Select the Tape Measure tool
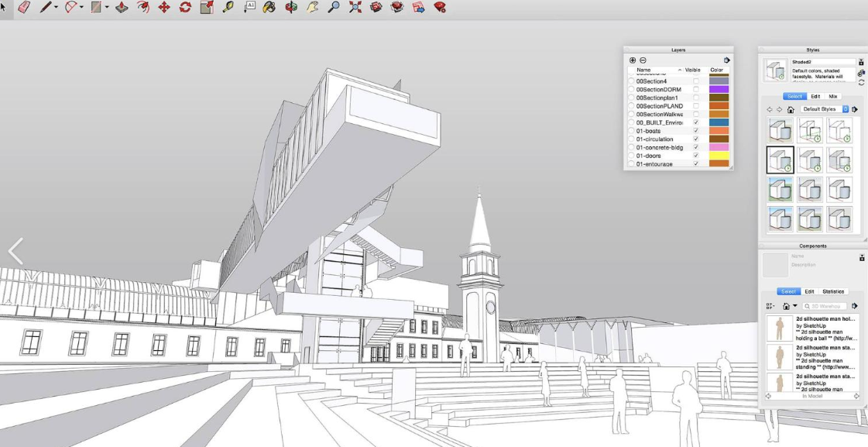868x447 pixels. 228,7
